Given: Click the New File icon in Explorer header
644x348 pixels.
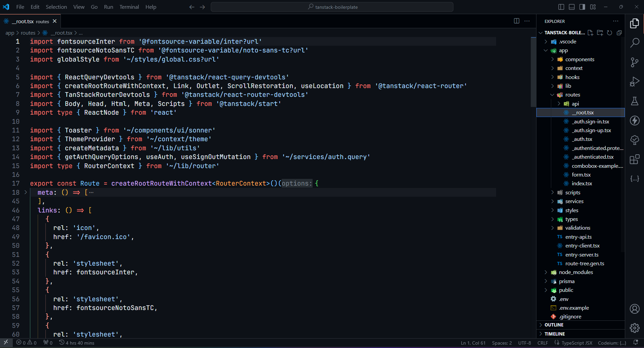Looking at the screenshot, I should pos(590,33).
